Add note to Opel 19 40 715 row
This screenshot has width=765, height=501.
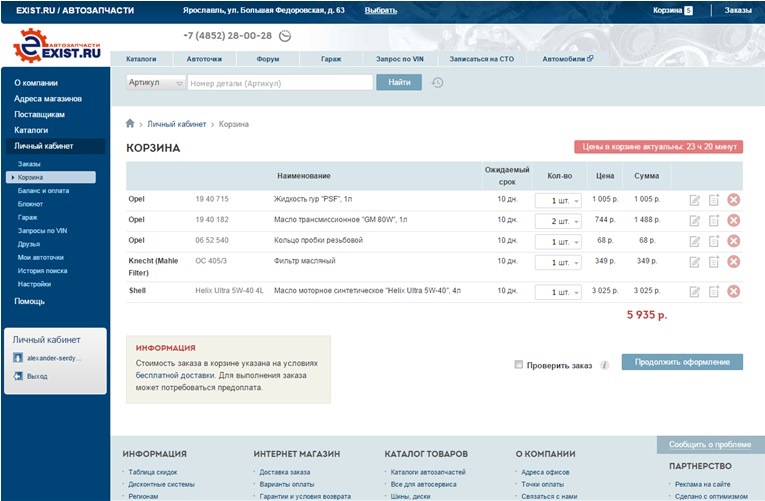click(x=714, y=200)
